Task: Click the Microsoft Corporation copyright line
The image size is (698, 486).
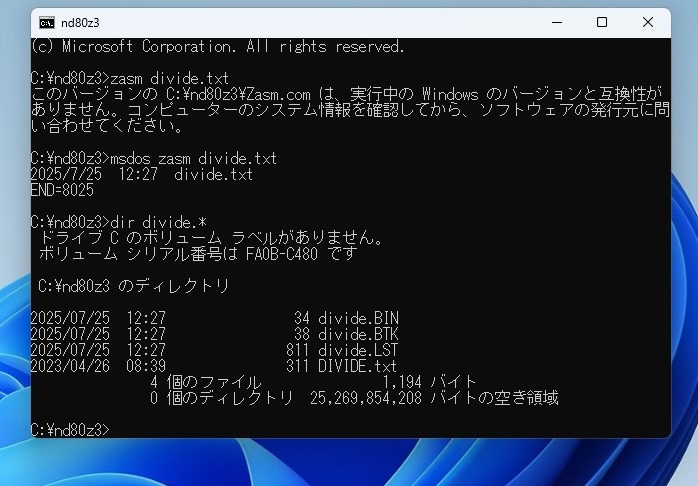Action: click(x=218, y=46)
